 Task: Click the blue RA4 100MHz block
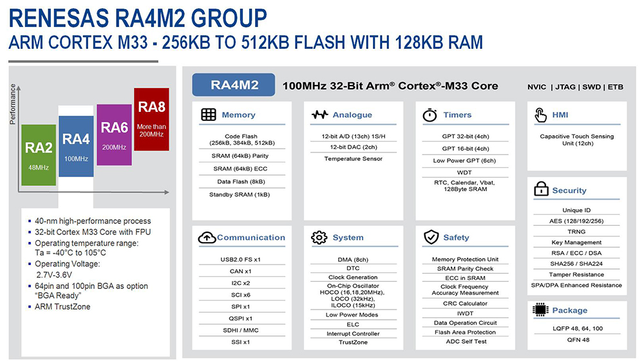point(76,145)
